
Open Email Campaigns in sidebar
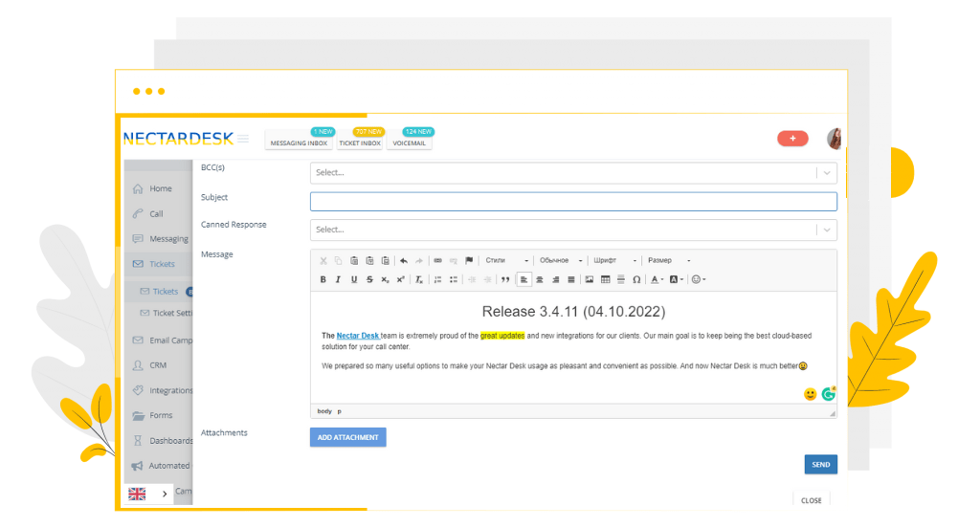point(161,340)
